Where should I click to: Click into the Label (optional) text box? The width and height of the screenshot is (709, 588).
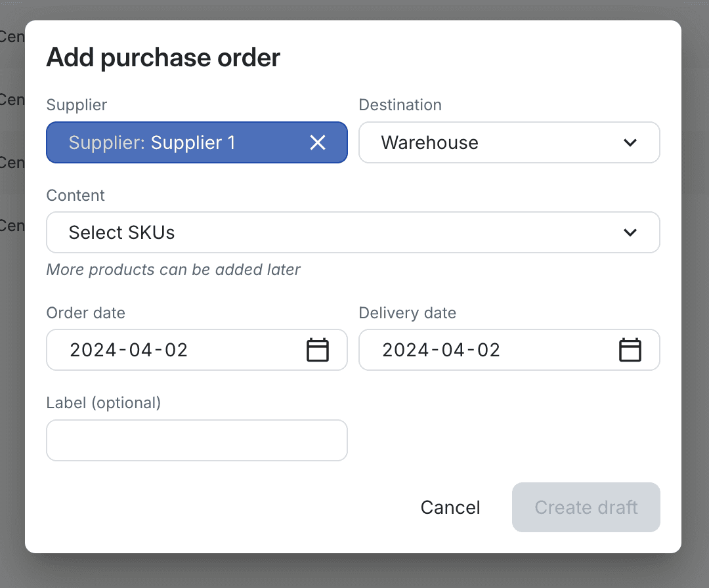(x=196, y=440)
